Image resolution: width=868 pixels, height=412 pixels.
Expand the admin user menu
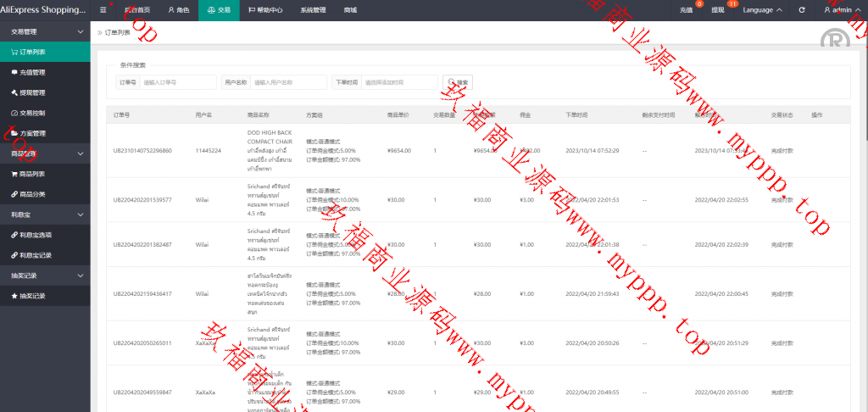[843, 10]
